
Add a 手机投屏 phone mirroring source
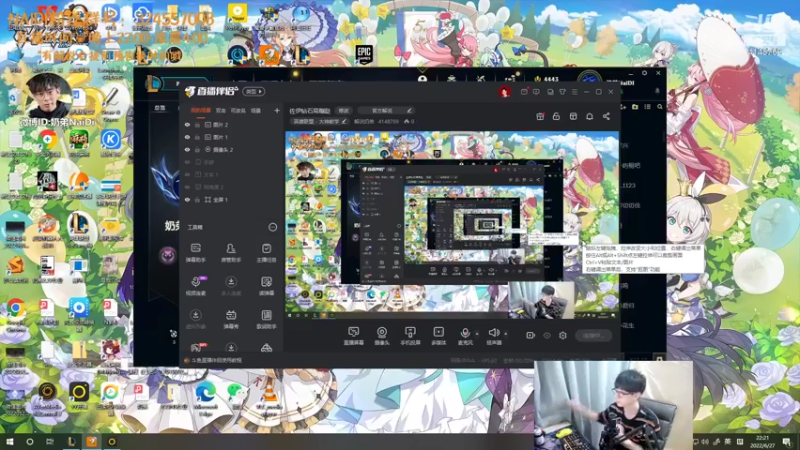pos(410,336)
